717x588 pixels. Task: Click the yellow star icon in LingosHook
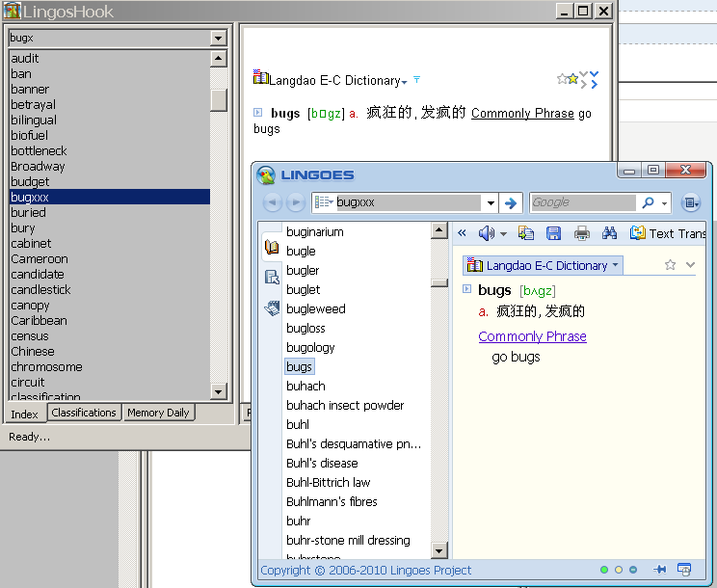(x=572, y=79)
